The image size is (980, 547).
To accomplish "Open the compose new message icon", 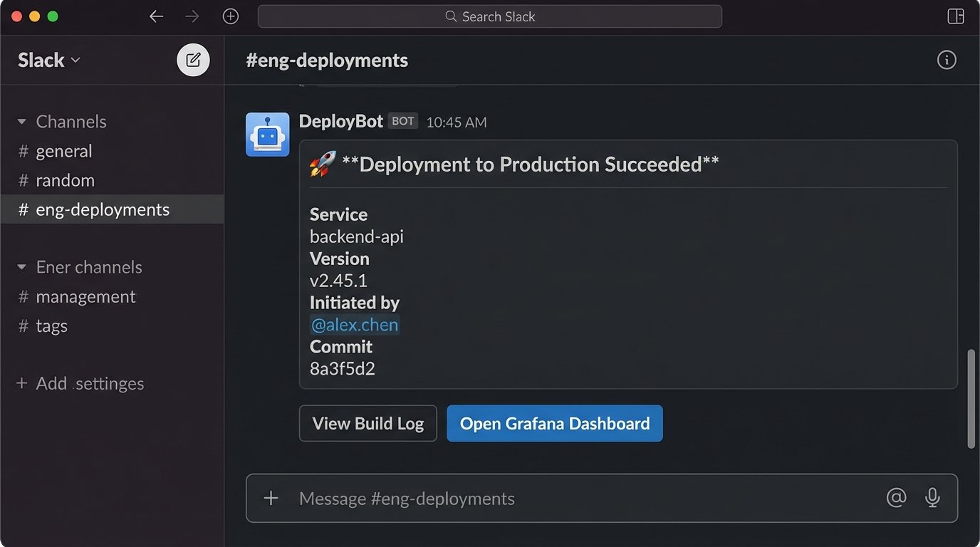I will click(x=192, y=60).
